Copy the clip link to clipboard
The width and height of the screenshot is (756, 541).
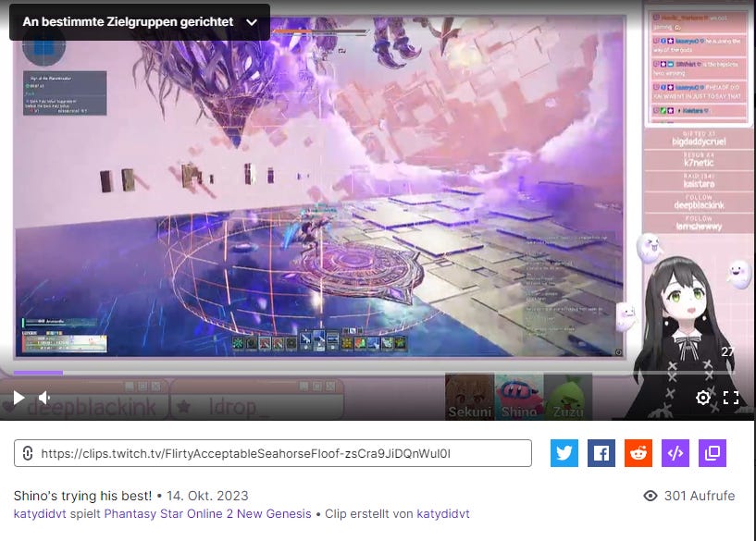click(x=713, y=453)
